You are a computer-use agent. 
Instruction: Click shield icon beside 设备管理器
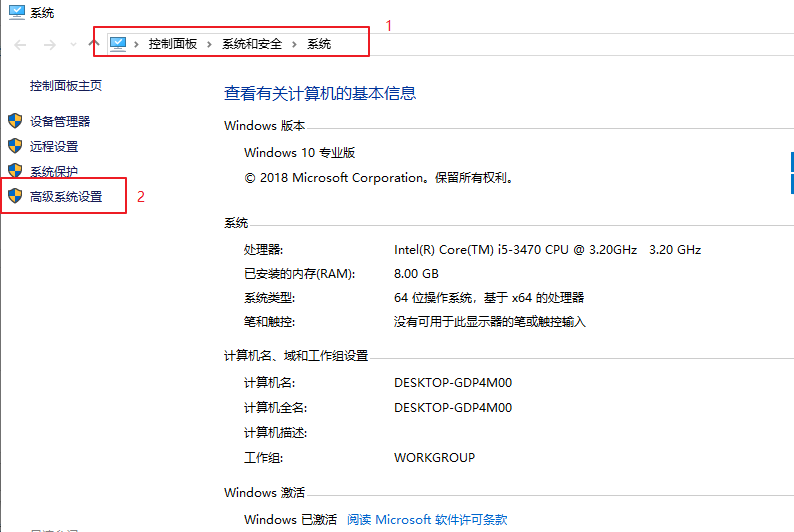[x=15, y=120]
